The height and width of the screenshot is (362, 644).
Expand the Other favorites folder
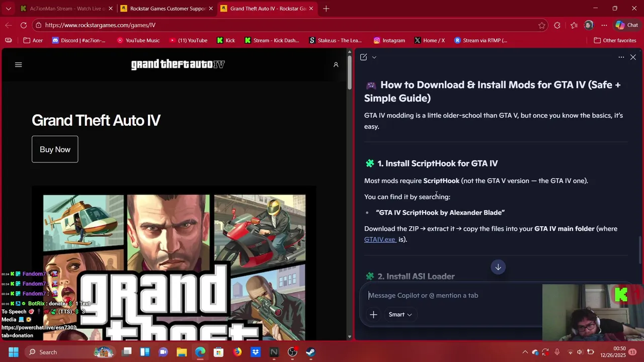[x=615, y=40]
